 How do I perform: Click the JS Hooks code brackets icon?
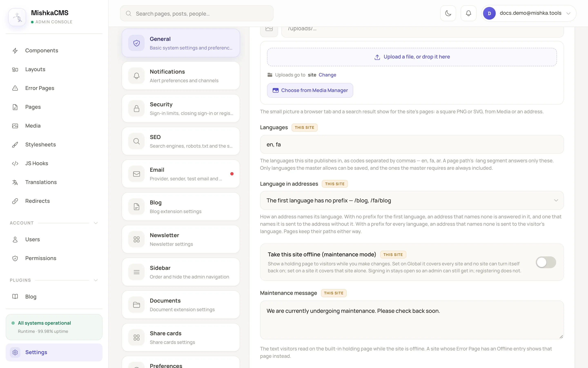pyautogui.click(x=15, y=163)
